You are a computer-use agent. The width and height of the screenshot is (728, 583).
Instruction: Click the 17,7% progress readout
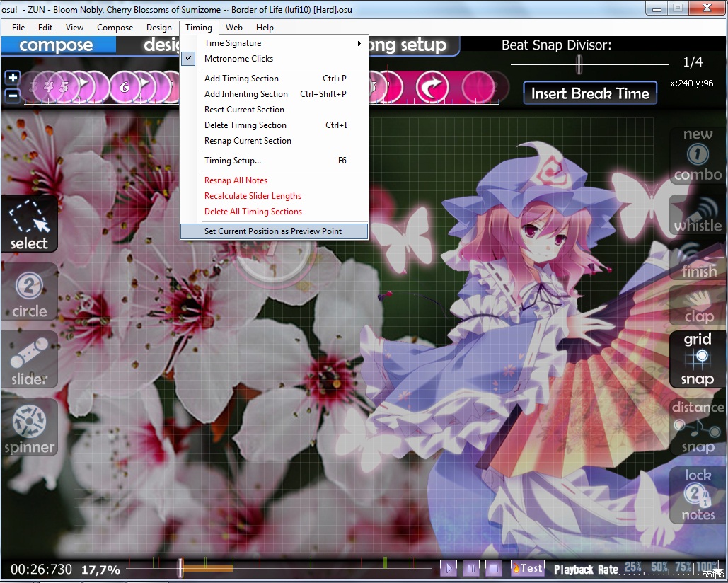100,570
